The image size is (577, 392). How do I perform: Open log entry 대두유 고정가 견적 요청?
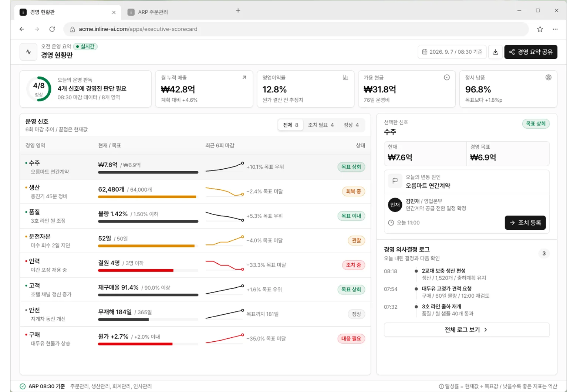[x=466, y=292]
